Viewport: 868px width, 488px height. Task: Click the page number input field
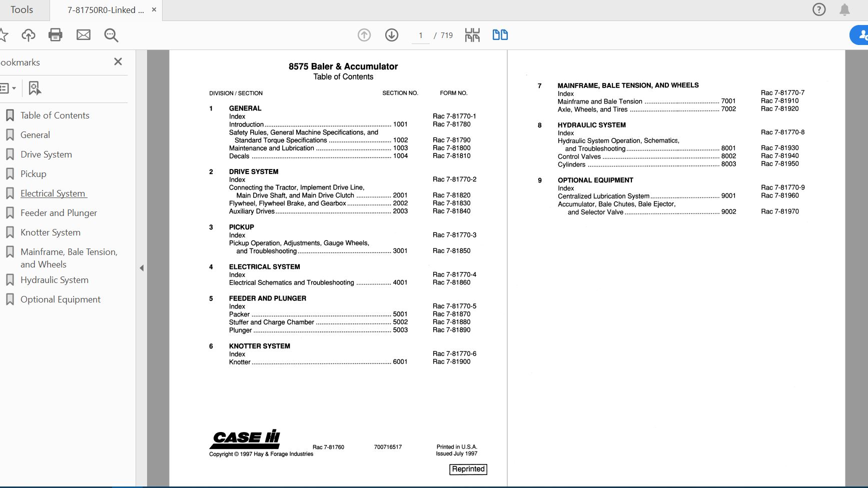pyautogui.click(x=421, y=35)
